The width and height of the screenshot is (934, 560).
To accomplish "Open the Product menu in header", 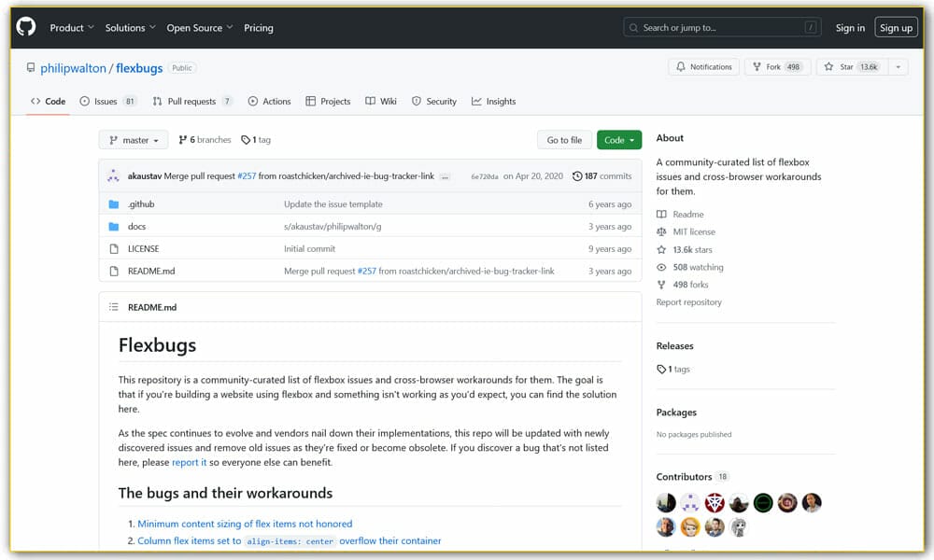I will pyautogui.click(x=72, y=28).
